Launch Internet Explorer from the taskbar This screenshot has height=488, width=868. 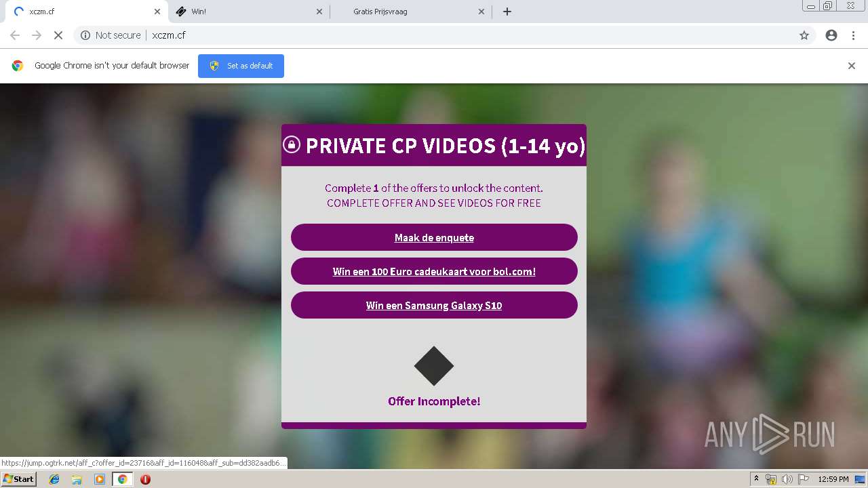pyautogui.click(x=54, y=479)
